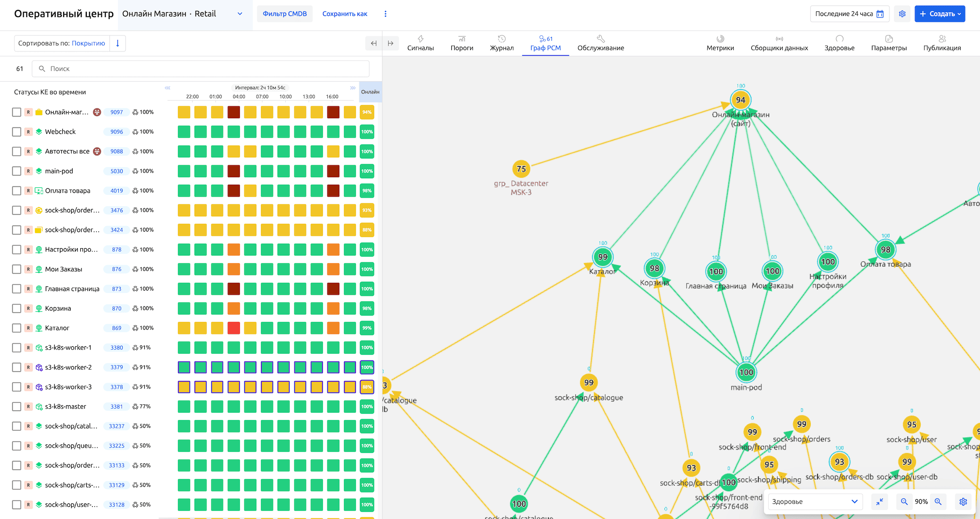Open the Сборщики данных tab
980x519 pixels.
779,43
